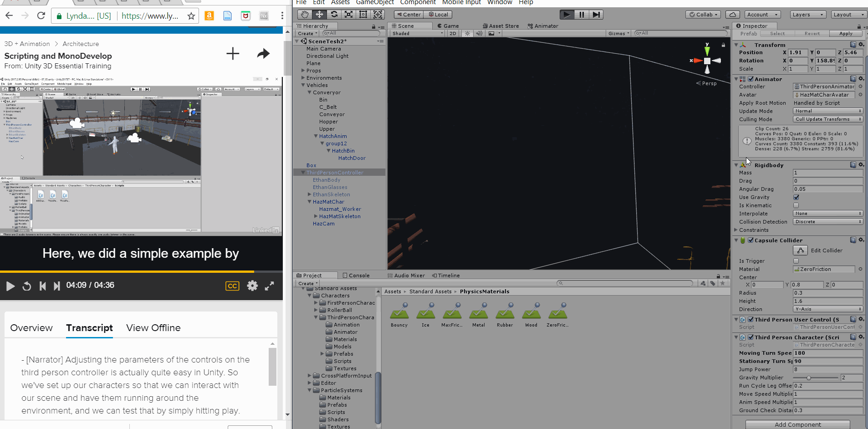Viewport: 868px width, 429px height.
Task: Toggle Is Trigger checkbox
Action: coord(796,261)
